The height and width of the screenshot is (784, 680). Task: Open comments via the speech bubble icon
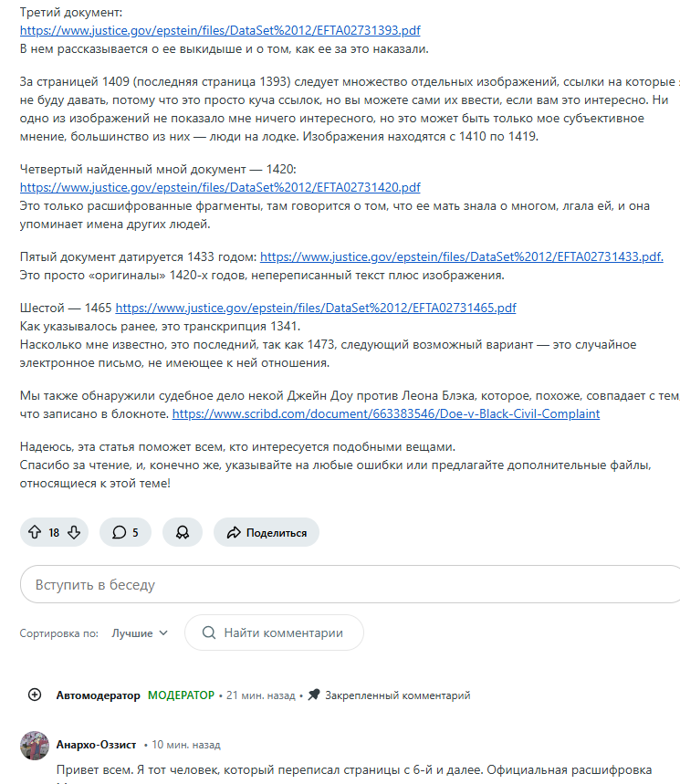click(119, 532)
